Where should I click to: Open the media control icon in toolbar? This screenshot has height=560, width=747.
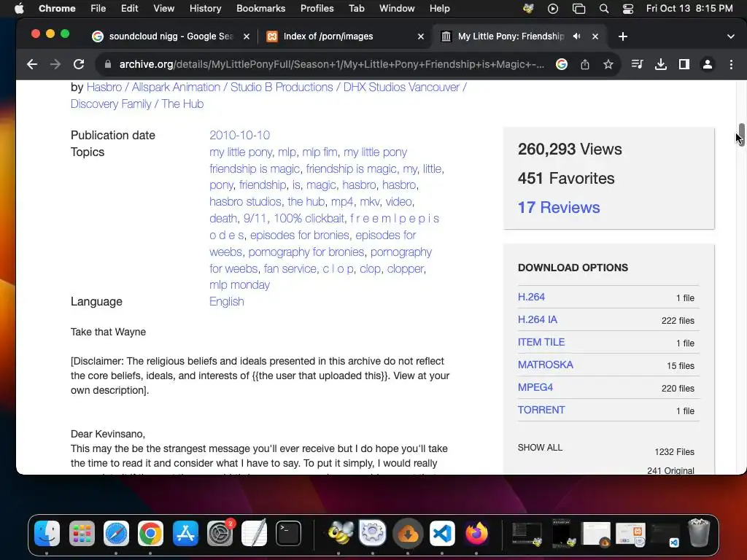[637, 64]
